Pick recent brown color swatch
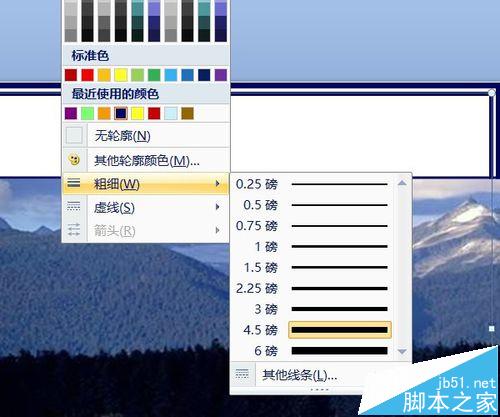 (187, 113)
